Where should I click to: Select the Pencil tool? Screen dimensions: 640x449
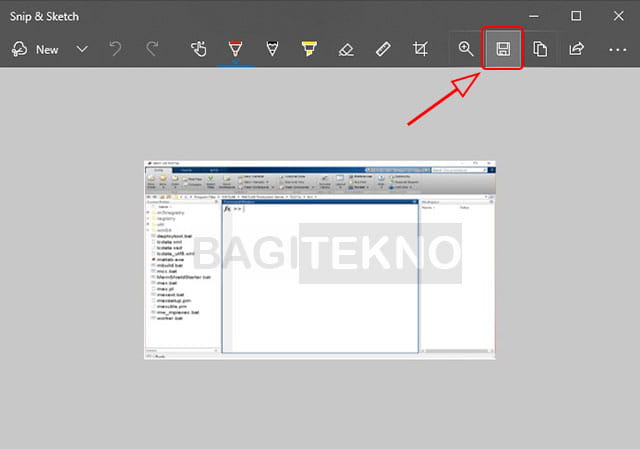click(272, 49)
